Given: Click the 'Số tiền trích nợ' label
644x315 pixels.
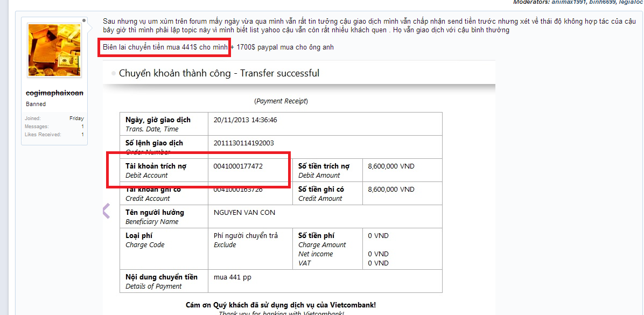Looking at the screenshot, I should pos(324,166).
